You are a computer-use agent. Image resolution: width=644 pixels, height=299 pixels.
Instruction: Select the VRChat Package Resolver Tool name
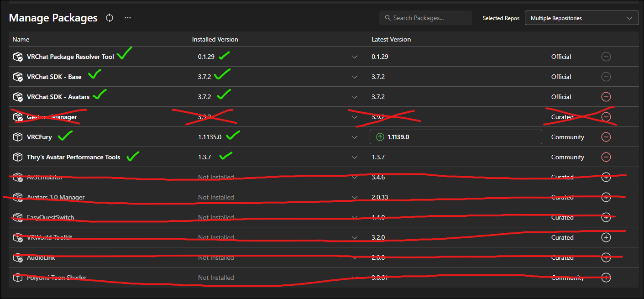(70, 57)
